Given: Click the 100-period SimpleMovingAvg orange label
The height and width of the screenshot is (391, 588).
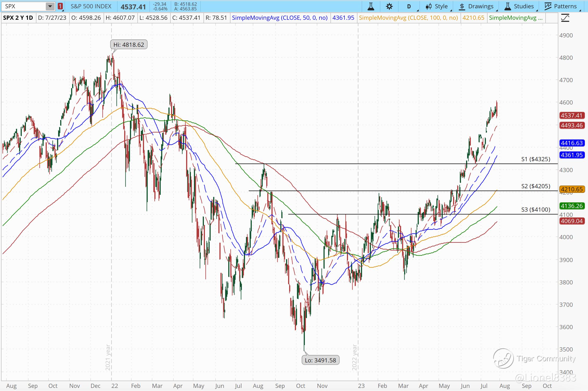Looking at the screenshot, I should 408,18.
